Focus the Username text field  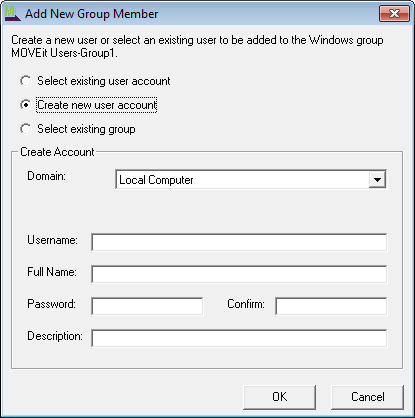(x=239, y=242)
